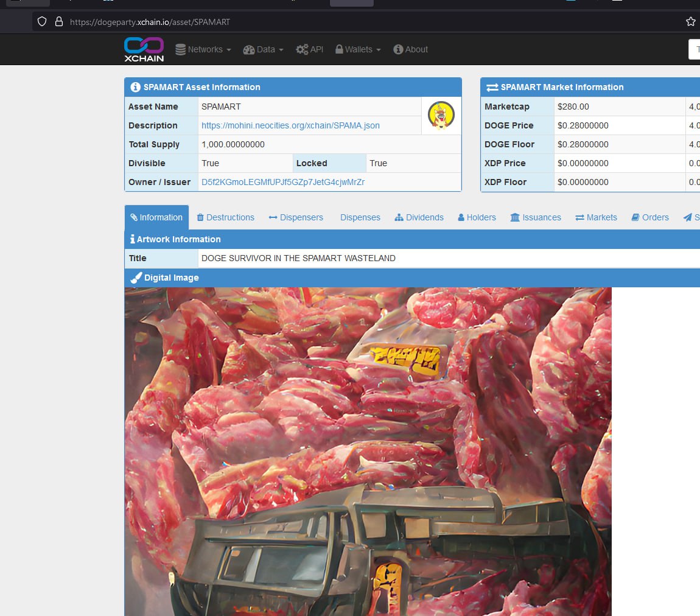This screenshot has width=700, height=616.
Task: Click the search field beside About
Action: pyautogui.click(x=694, y=49)
